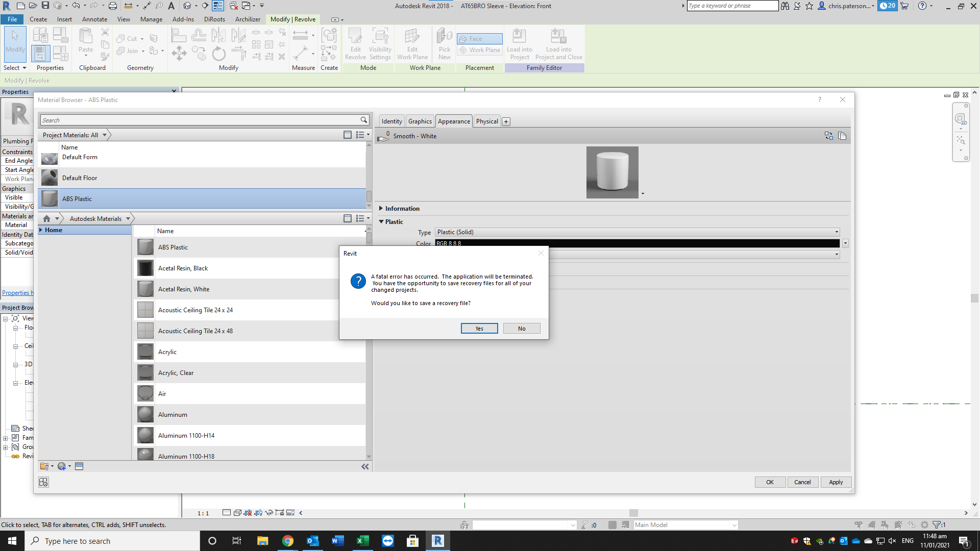980x551 pixels.
Task: Click Load into Project
Action: click(520, 44)
